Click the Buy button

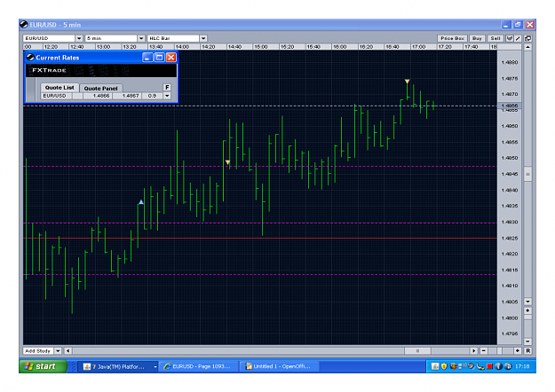(477, 38)
